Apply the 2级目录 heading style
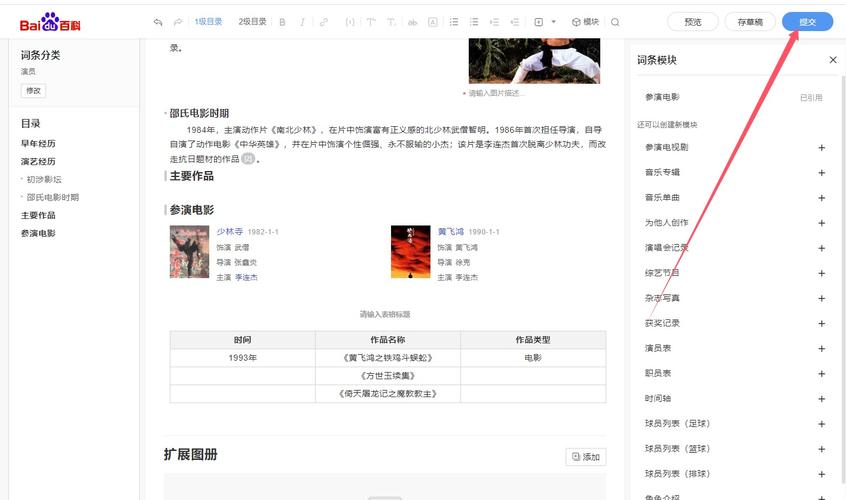The image size is (846, 500). pos(253,22)
